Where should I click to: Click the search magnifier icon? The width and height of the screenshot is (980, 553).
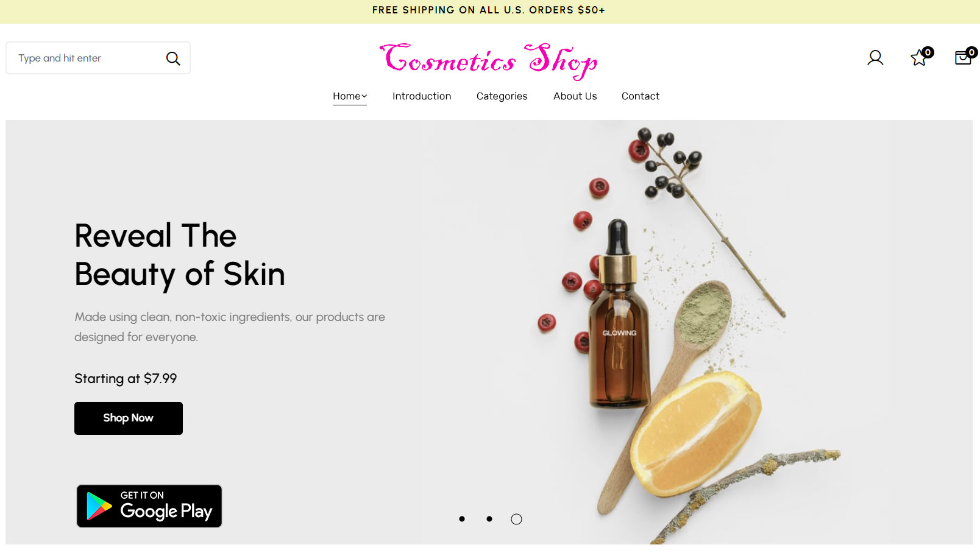[173, 58]
